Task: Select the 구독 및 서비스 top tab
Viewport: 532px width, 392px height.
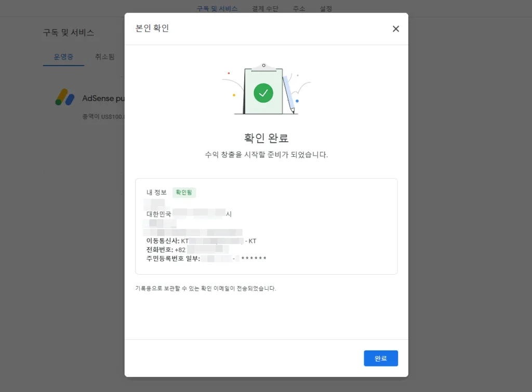Action: click(217, 9)
